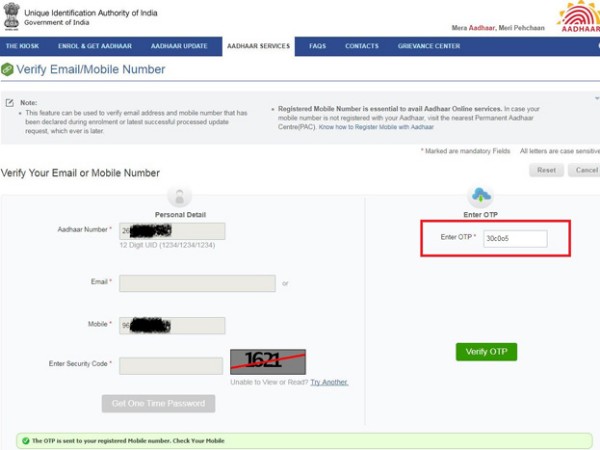Viewport: 600px width, 450px height.
Task: Click the Verify Email/Mobile Number heading
Action: [91, 69]
